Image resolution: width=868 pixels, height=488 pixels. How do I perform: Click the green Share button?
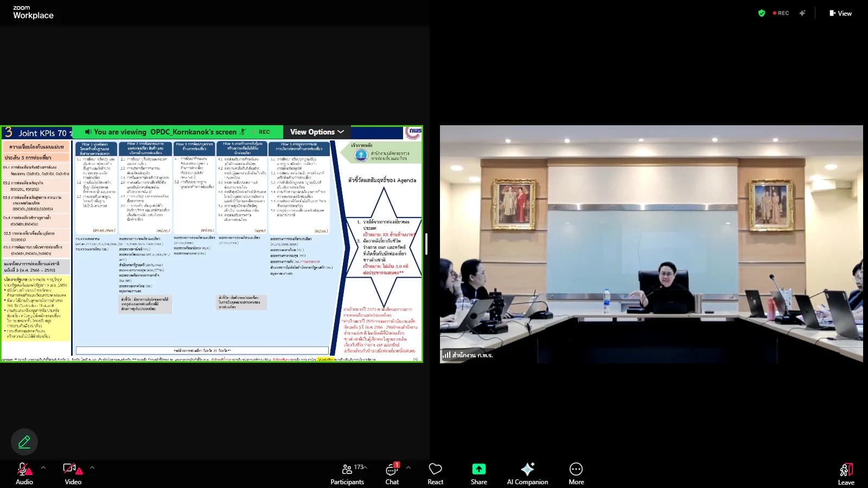(478, 473)
